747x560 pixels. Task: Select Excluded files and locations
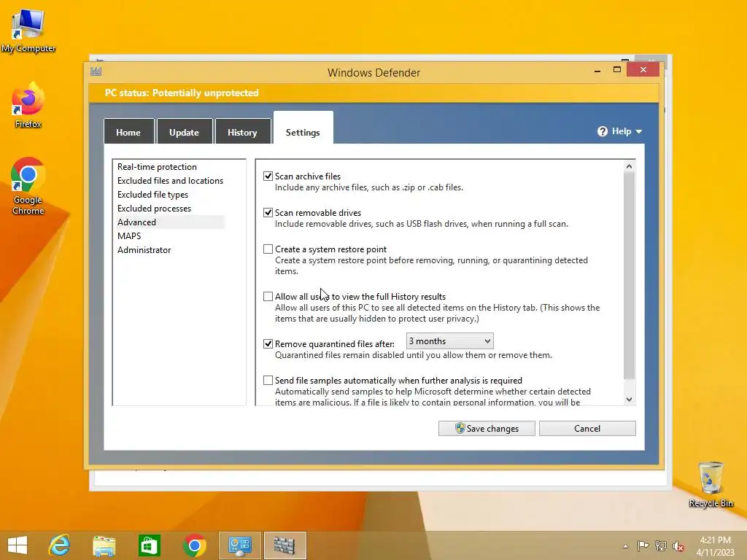tap(170, 181)
